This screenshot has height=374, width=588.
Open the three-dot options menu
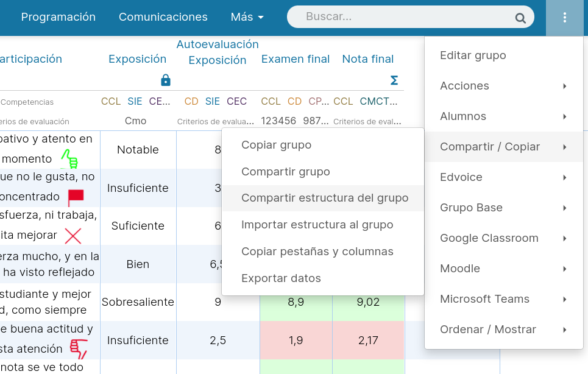pos(564,17)
